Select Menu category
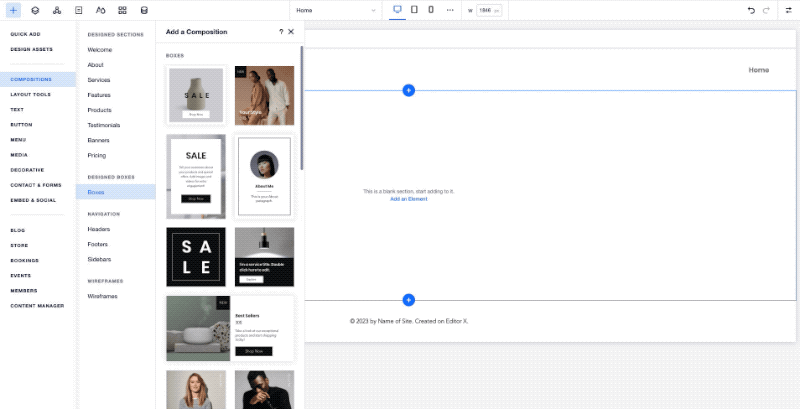The width and height of the screenshot is (800, 409). click(18, 140)
